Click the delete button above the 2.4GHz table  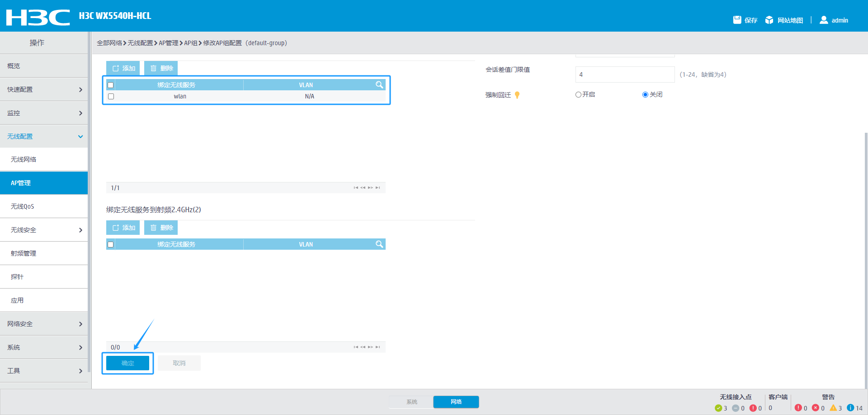coord(161,228)
